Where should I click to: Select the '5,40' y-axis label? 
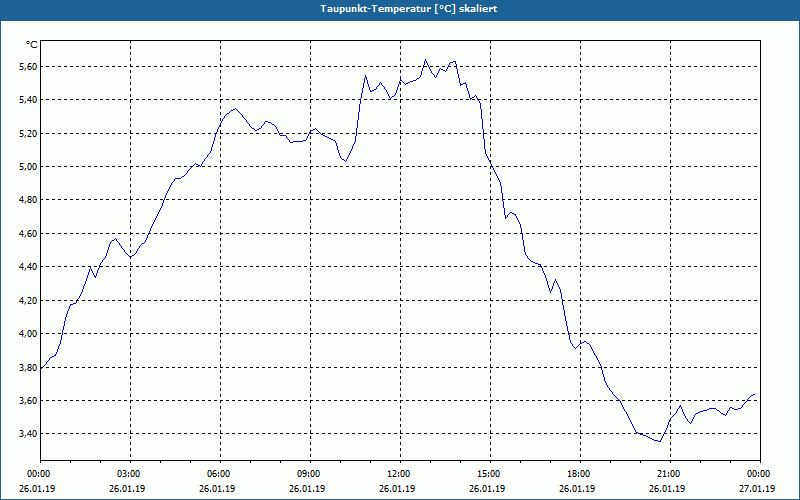coord(28,100)
